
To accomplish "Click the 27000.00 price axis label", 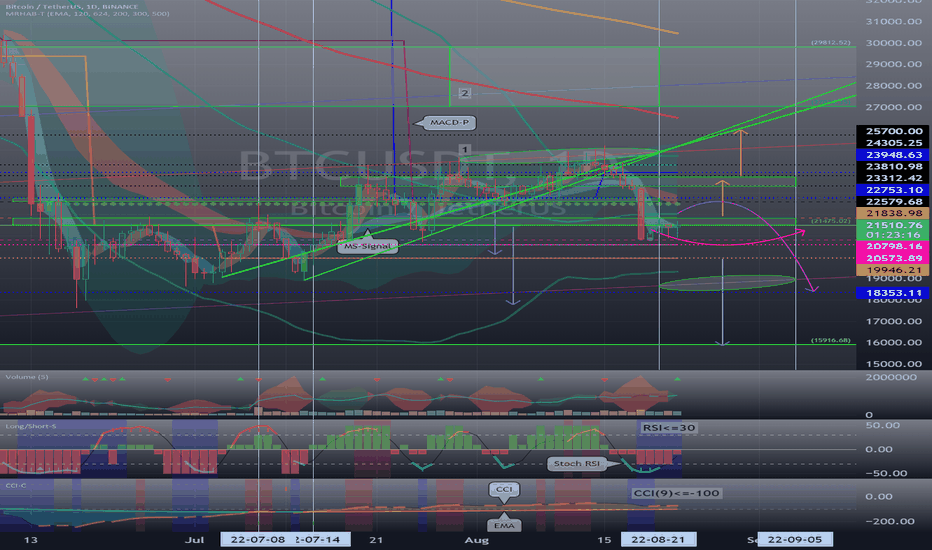I will coord(894,107).
